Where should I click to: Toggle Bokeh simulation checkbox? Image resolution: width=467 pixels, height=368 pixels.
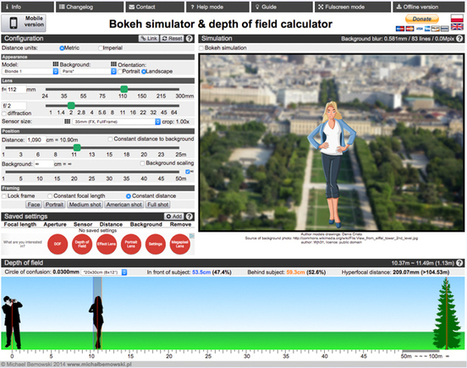pos(201,48)
